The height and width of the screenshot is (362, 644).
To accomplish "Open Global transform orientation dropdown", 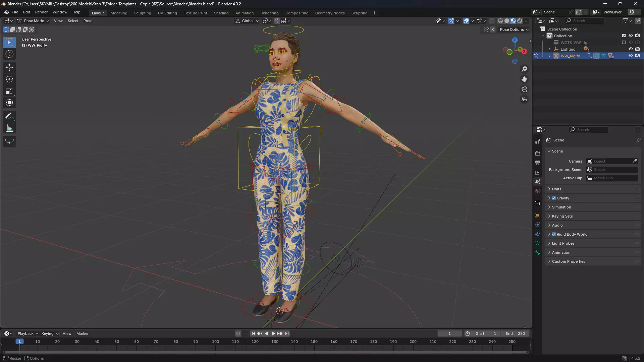I will tap(248, 21).
